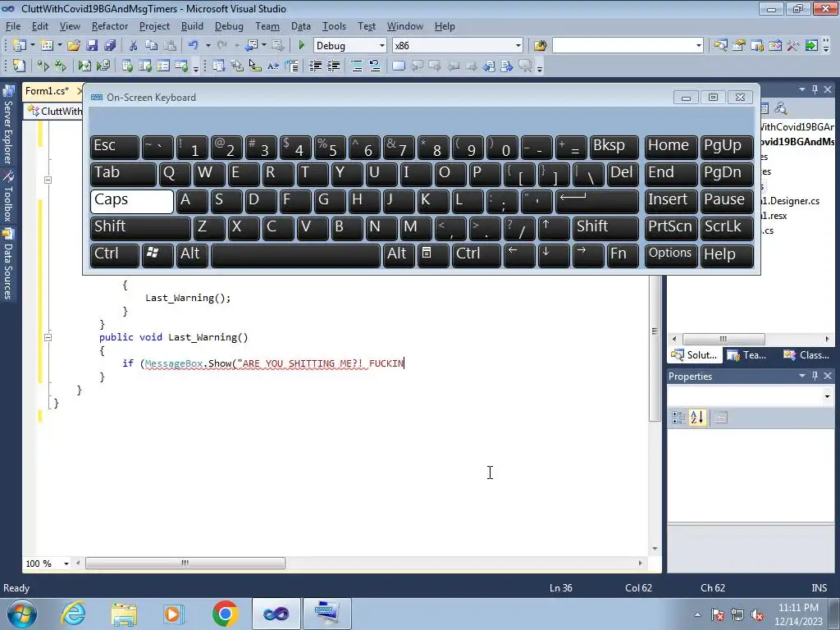Screen dimensions: 840x630
Task: Click the G key on On-Screen Keyboard
Action: [x=329, y=201]
